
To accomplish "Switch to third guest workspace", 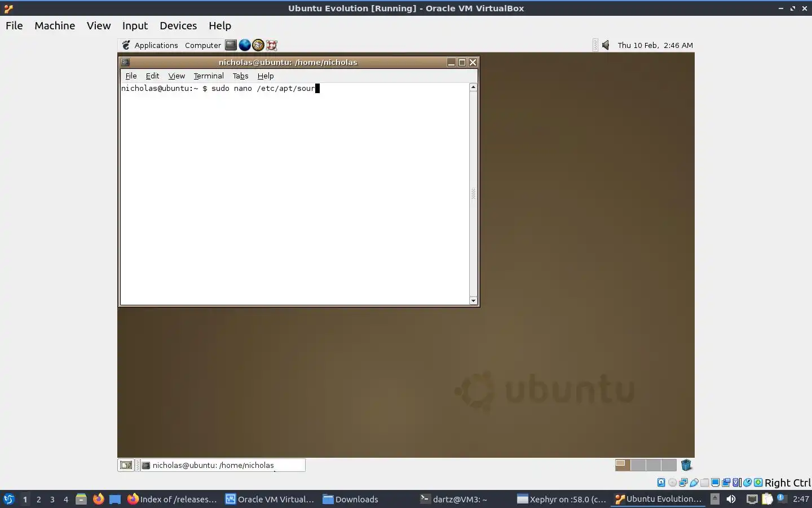I will pos(654,465).
